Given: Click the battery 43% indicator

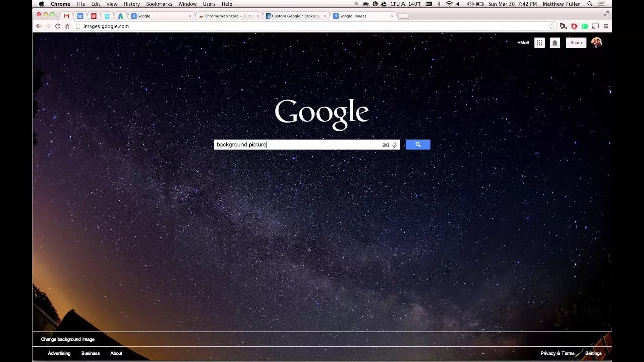Looking at the screenshot, I should [475, 4].
